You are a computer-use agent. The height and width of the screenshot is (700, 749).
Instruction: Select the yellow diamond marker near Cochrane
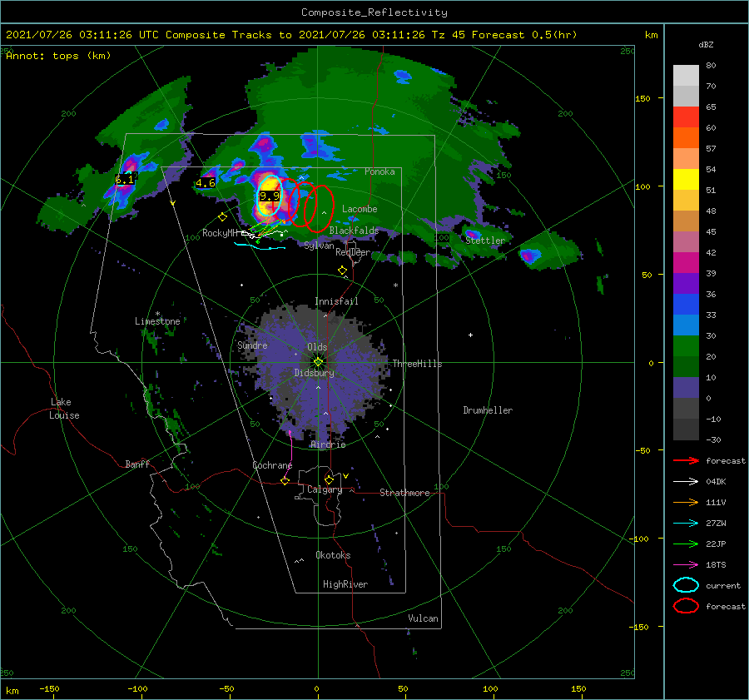tap(285, 481)
